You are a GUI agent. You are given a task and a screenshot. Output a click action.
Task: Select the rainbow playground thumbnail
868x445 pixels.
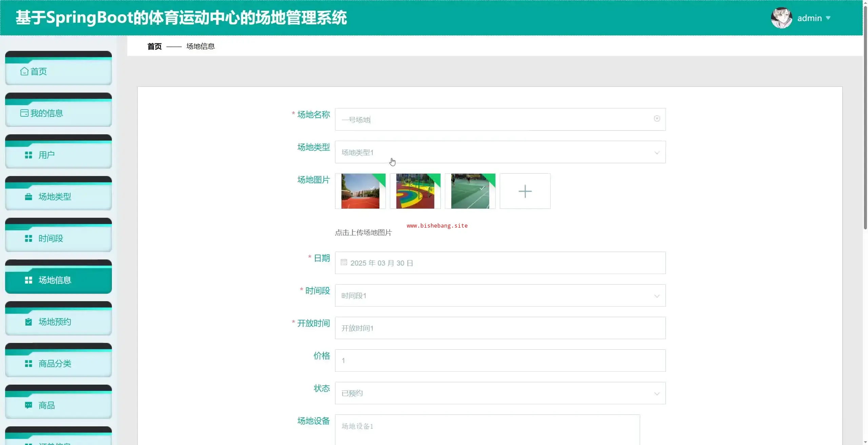pos(415,191)
